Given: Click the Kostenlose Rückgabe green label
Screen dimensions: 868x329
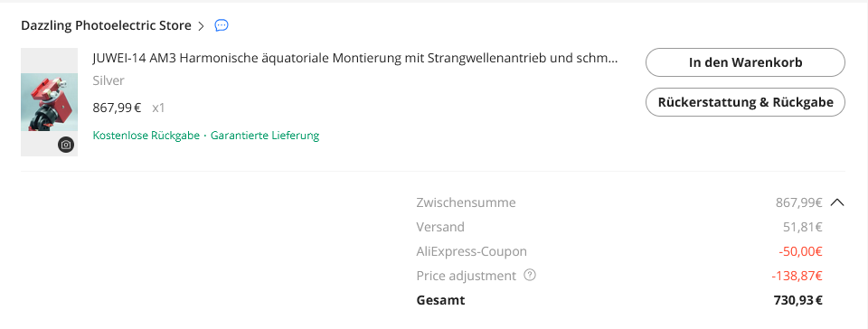Looking at the screenshot, I should click(x=146, y=136).
